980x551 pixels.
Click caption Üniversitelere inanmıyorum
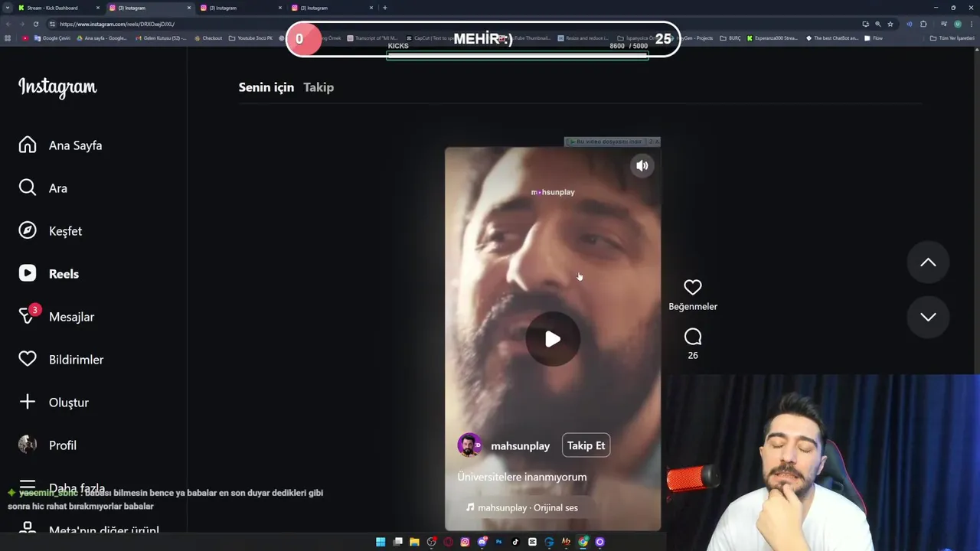[x=522, y=477]
